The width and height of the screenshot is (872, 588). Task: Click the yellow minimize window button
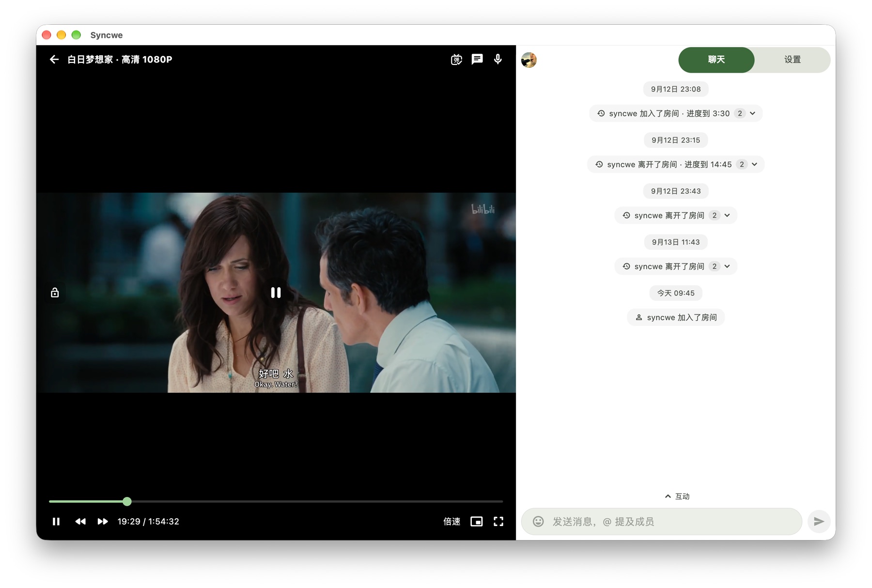tap(61, 35)
